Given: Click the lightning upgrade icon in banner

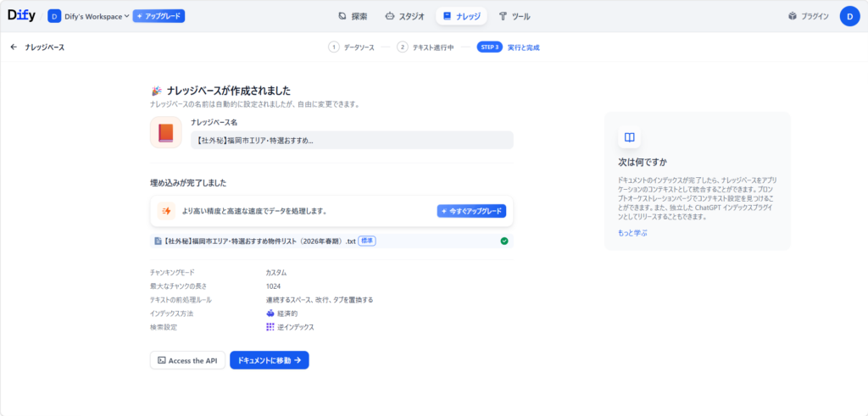Looking at the screenshot, I should tap(166, 211).
